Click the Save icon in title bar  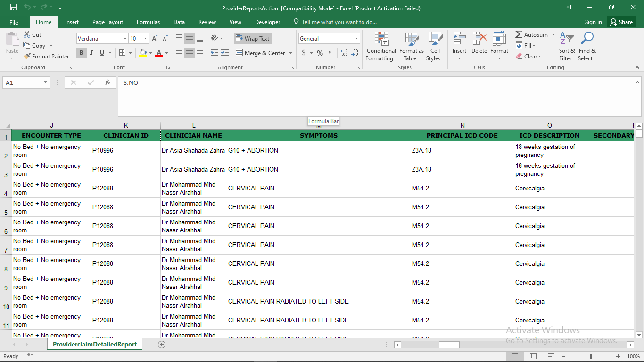[14, 8]
